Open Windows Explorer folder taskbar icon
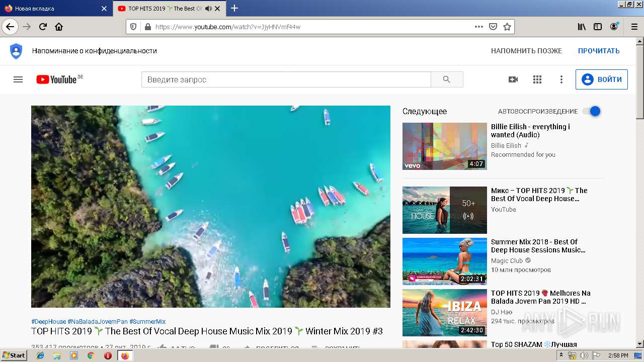This screenshot has height=362, width=644. (x=57, y=355)
